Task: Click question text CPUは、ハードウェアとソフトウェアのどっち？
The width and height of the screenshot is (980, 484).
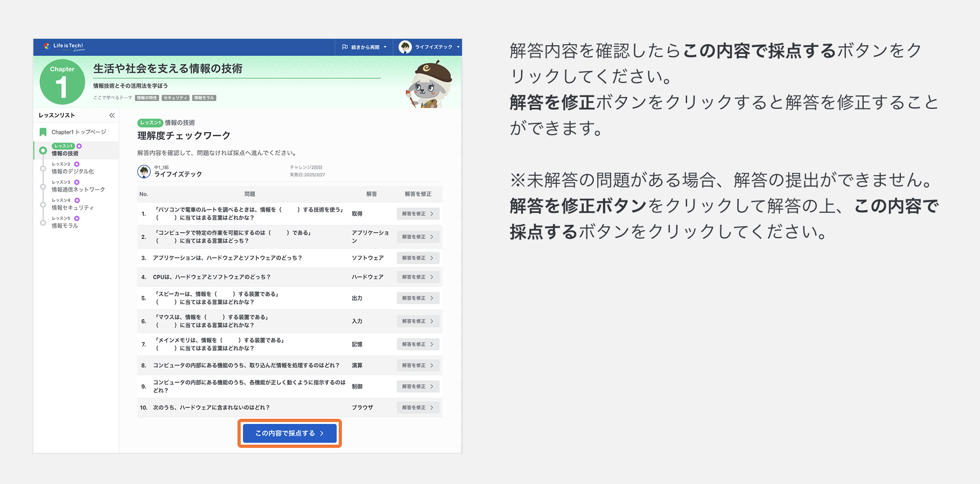Action: coord(212,277)
